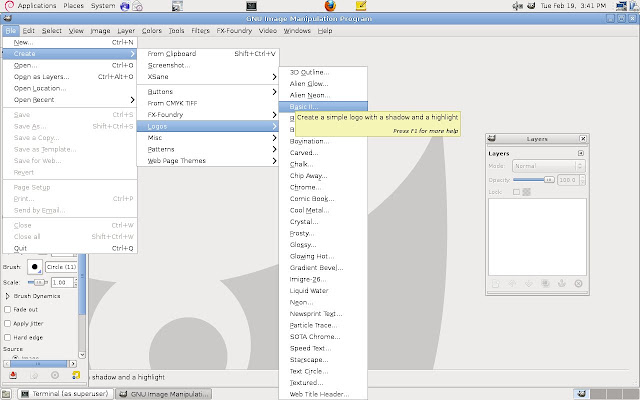The width and height of the screenshot is (640, 400).
Task: Select the Basic II... logo entry
Action: pyautogui.click(x=323, y=107)
